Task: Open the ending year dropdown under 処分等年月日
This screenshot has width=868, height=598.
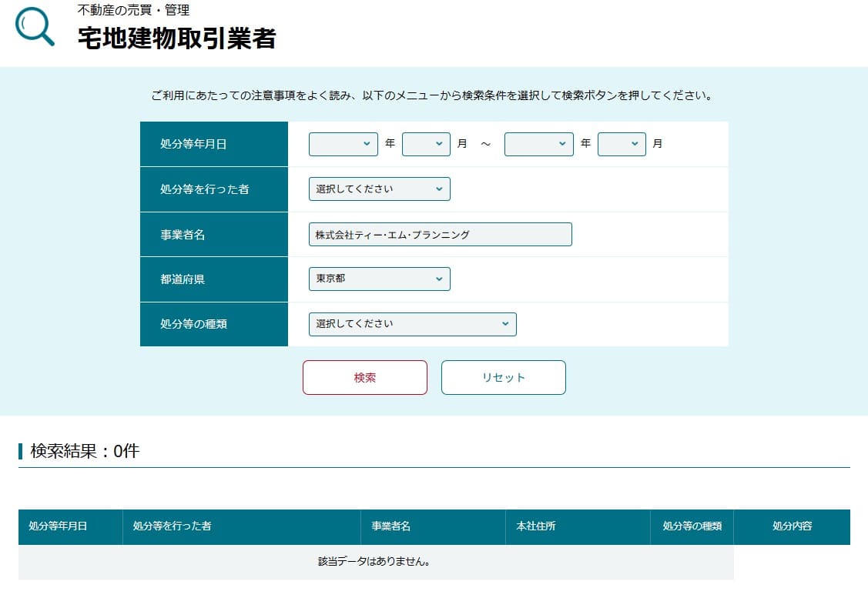Action: (x=539, y=143)
